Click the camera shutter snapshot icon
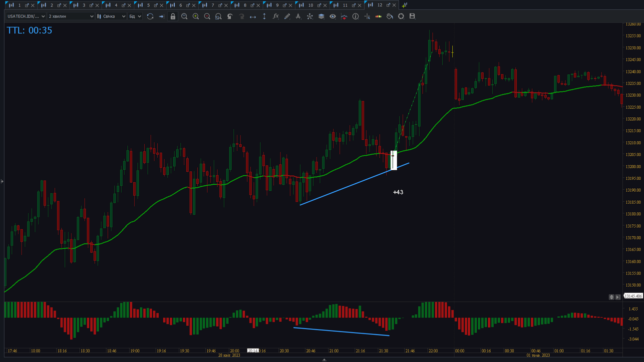644x362 pixels. point(401,16)
